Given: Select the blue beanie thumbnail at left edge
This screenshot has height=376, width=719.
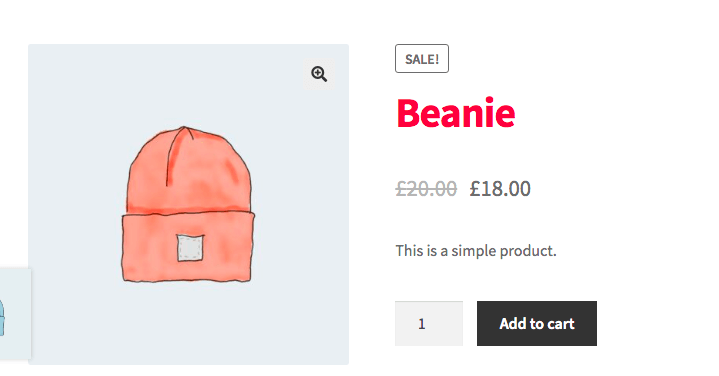Looking at the screenshot, I should pos(15,314).
